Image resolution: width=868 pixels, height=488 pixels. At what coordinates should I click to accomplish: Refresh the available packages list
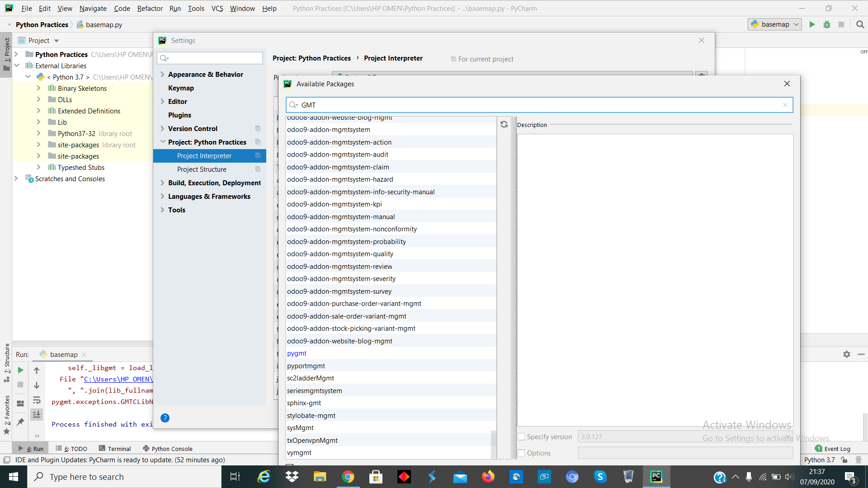tap(504, 124)
